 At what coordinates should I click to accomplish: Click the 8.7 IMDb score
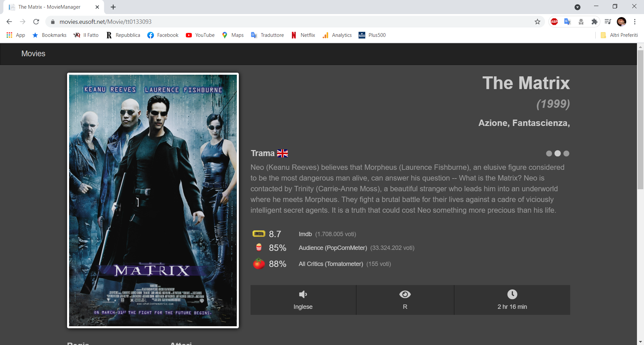point(275,234)
